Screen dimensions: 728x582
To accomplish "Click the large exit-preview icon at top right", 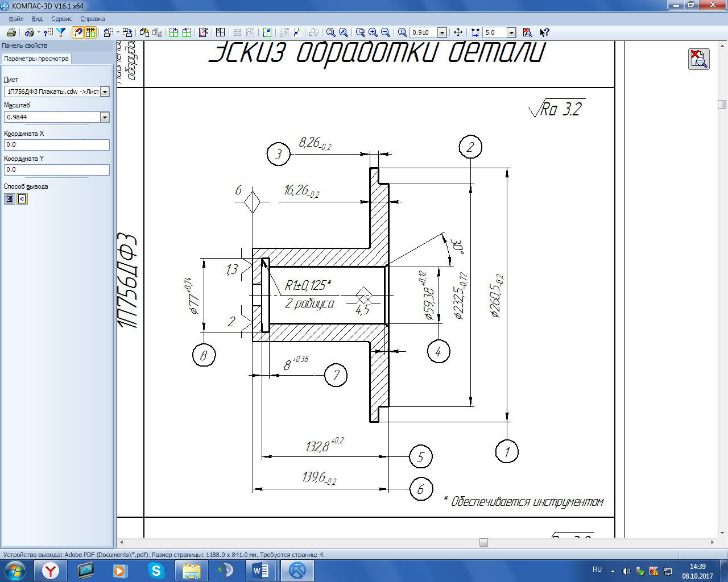I will point(698,59).
